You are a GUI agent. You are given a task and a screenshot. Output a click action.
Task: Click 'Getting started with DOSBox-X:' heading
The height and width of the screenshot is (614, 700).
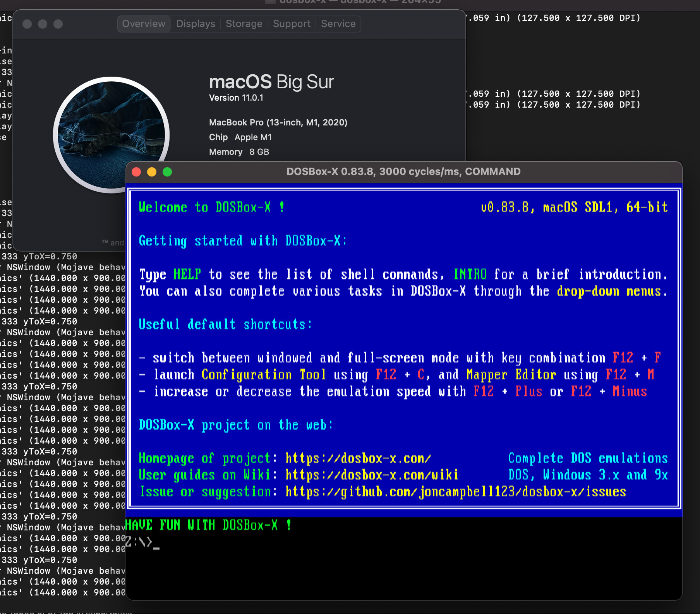243,241
